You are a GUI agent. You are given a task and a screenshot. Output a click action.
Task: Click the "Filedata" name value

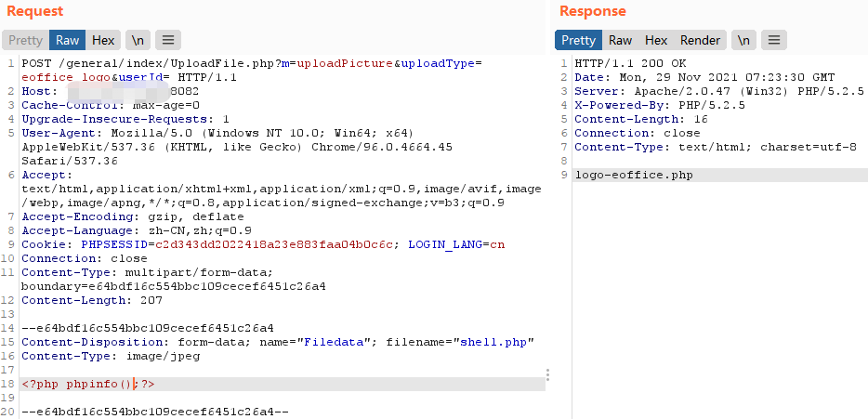pos(334,342)
